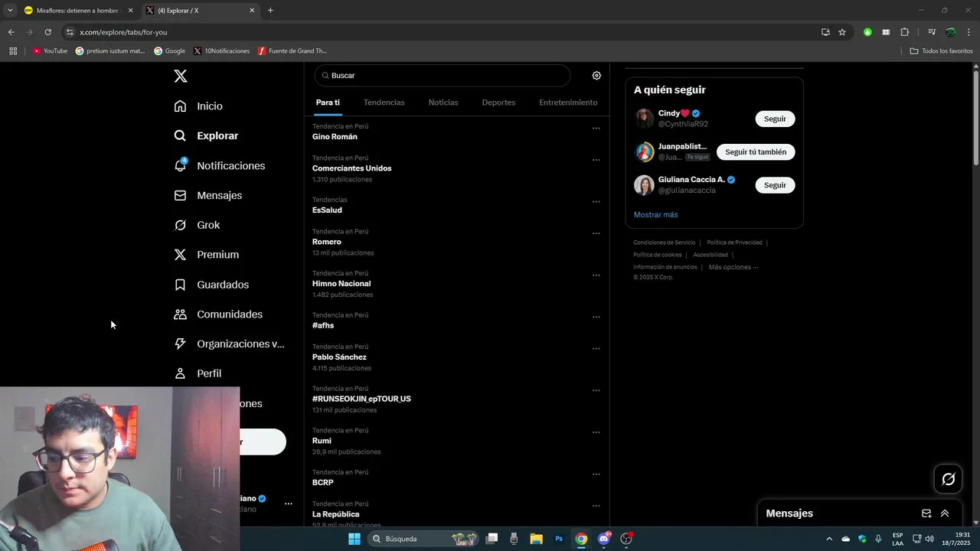Open Comunidades people icon

click(x=180, y=315)
